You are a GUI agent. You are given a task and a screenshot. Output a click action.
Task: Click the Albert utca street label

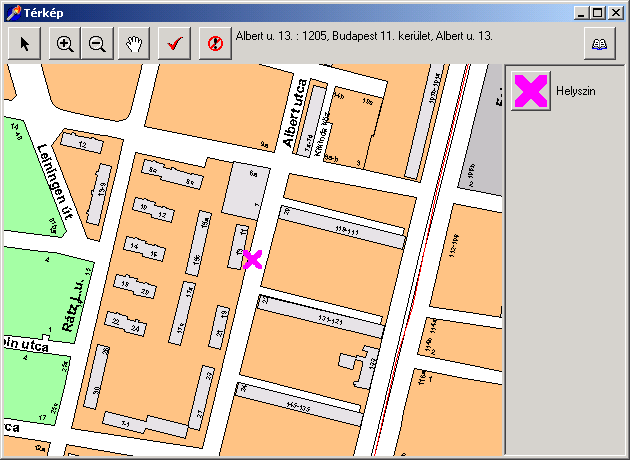pyautogui.click(x=294, y=114)
